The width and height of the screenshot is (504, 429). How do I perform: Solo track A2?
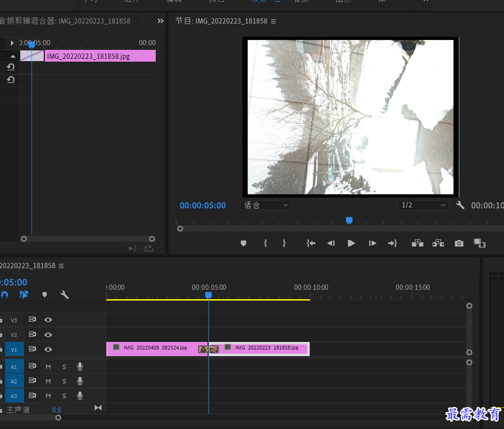click(64, 381)
